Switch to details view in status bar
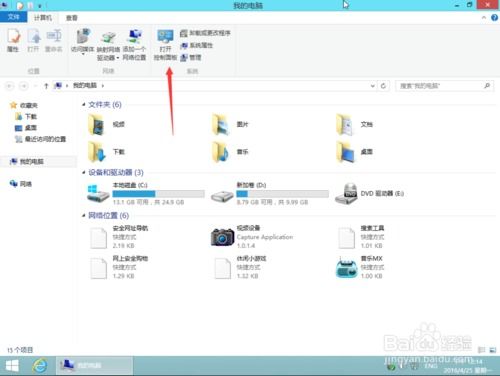Image resolution: width=500 pixels, height=376 pixels. (x=481, y=350)
